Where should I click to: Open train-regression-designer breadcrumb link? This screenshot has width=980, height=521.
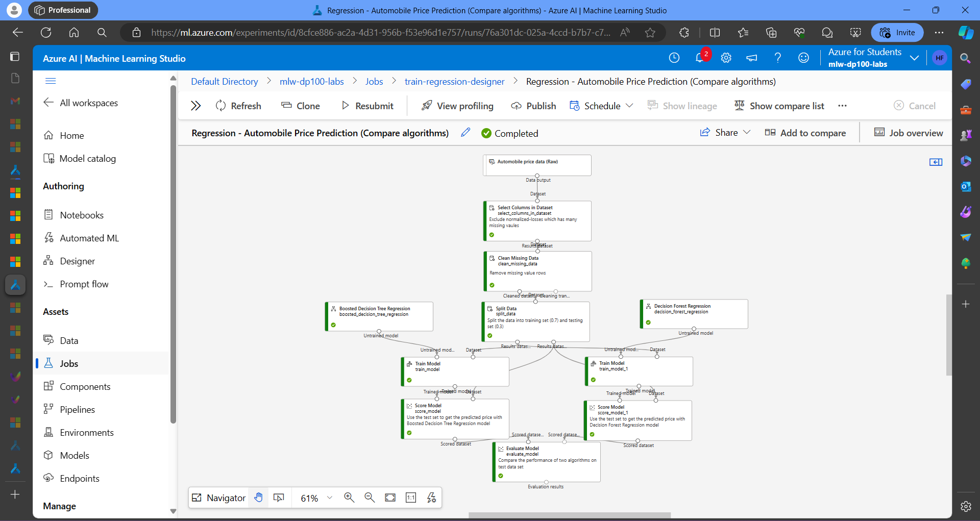454,82
